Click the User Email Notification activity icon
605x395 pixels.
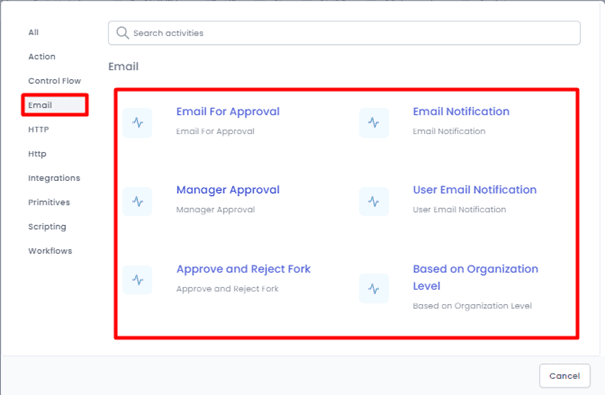[373, 201]
